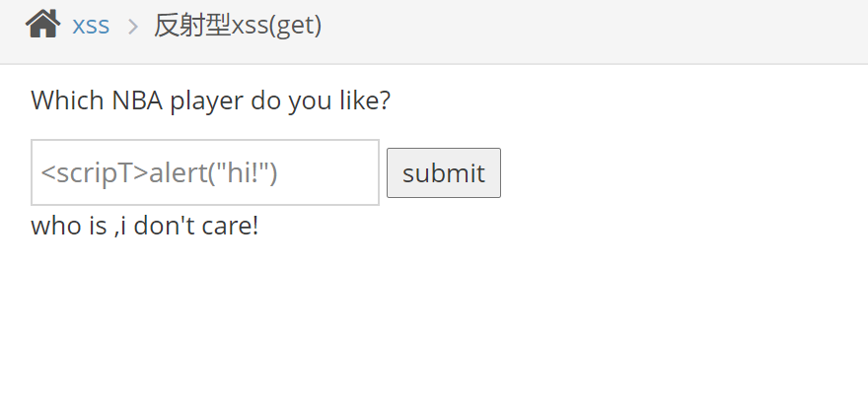Image resolution: width=868 pixels, height=399 pixels.
Task: Click blank page area below the result message
Action: (434, 325)
